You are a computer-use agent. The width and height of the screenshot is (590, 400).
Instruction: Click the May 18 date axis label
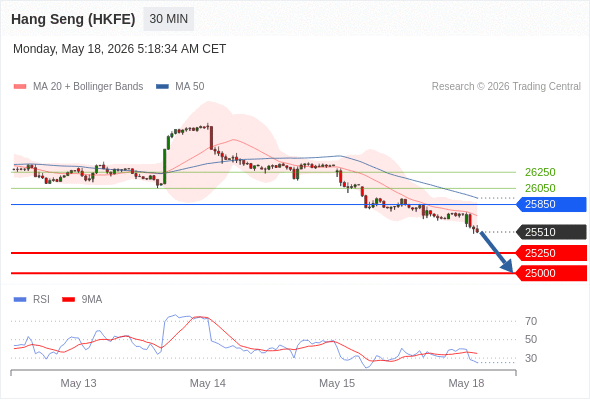pos(466,383)
